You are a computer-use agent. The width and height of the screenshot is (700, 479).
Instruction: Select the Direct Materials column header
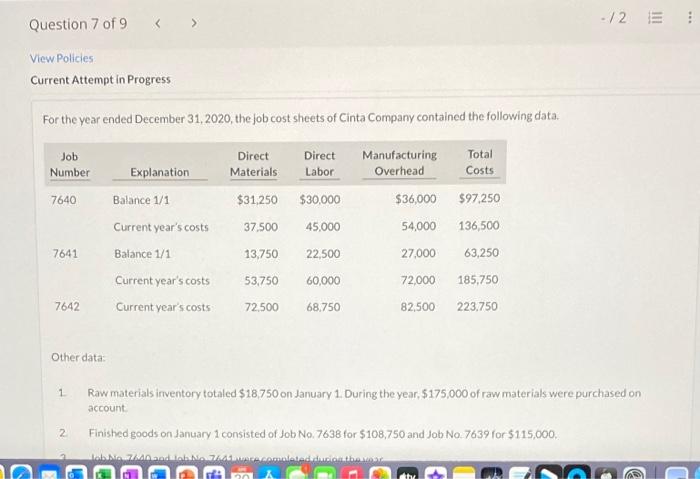[253, 164]
